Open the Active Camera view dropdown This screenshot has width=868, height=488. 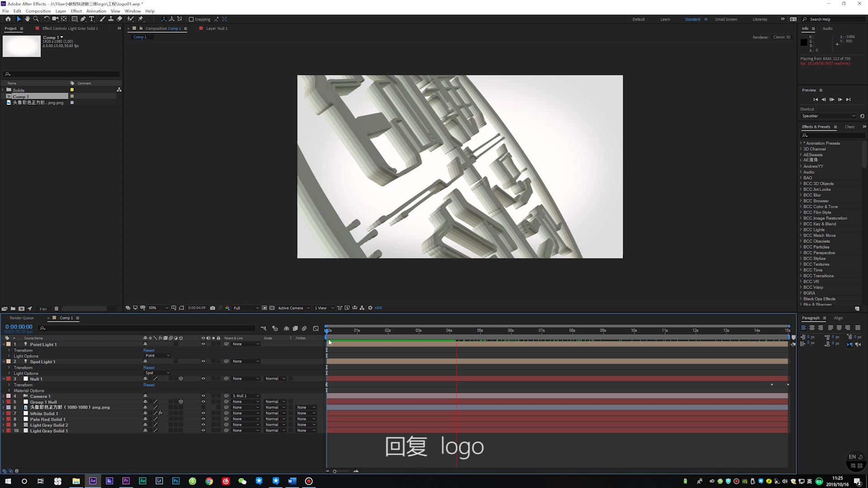click(x=293, y=308)
